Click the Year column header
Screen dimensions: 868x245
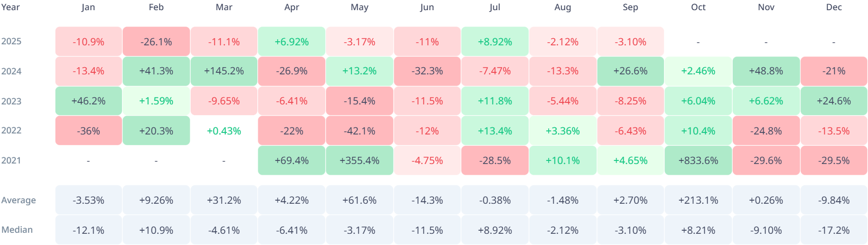pos(11,7)
